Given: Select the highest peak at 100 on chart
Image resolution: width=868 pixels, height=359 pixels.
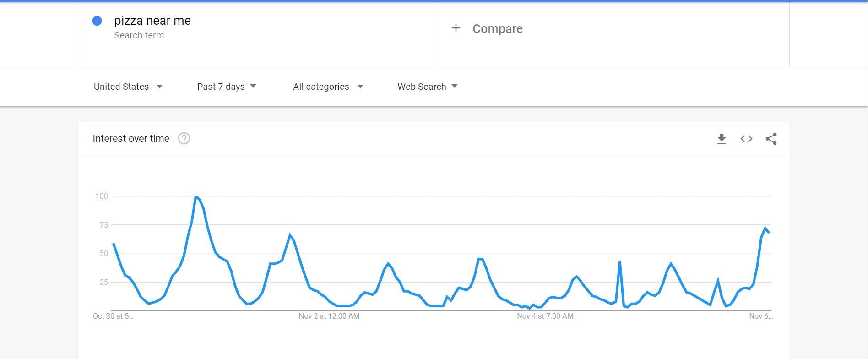Looking at the screenshot, I should [x=196, y=196].
